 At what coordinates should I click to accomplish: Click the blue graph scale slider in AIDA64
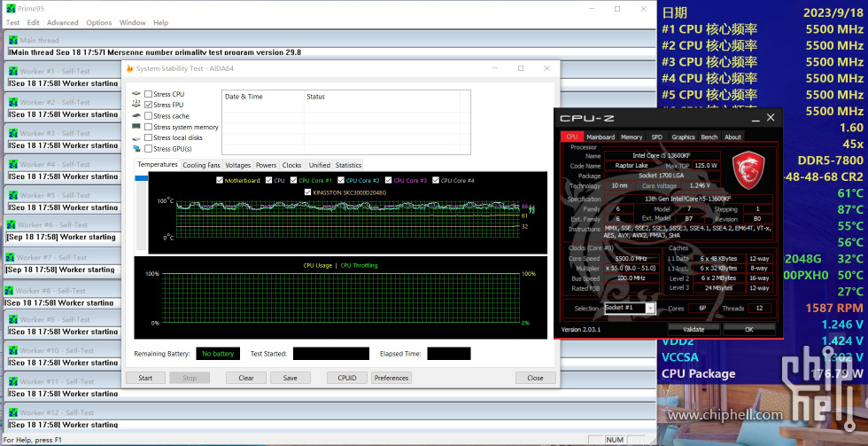(x=141, y=178)
